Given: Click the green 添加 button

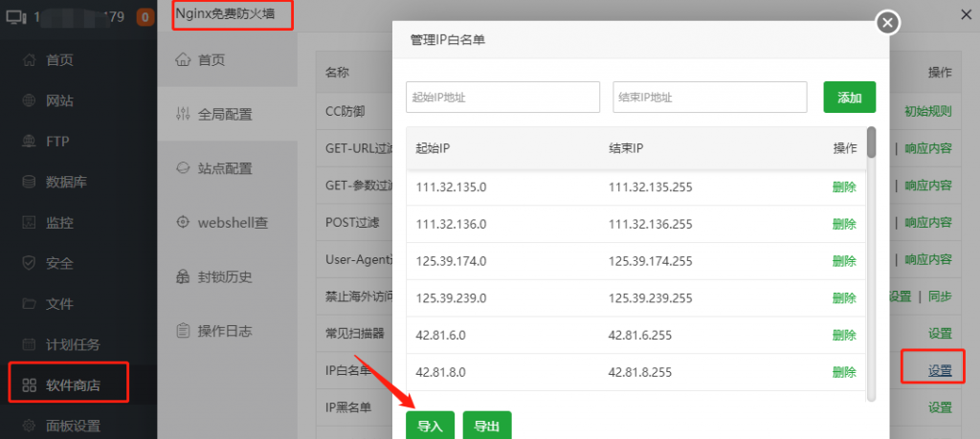Looking at the screenshot, I should [850, 98].
